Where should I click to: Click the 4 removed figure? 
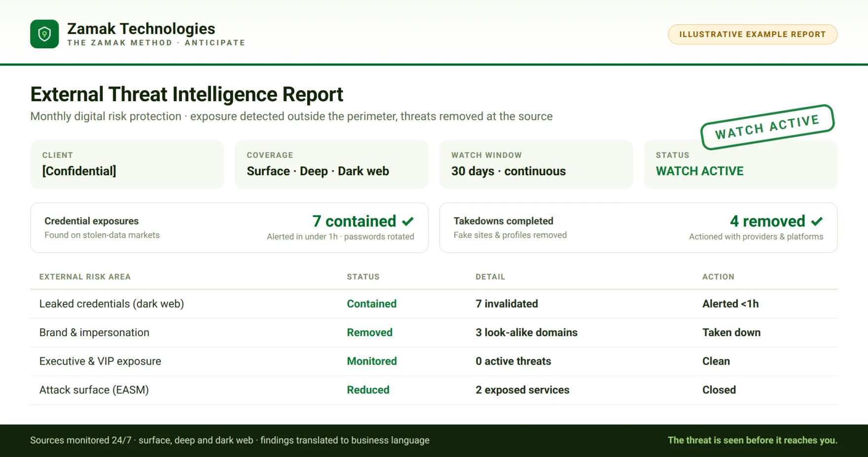[x=767, y=221]
